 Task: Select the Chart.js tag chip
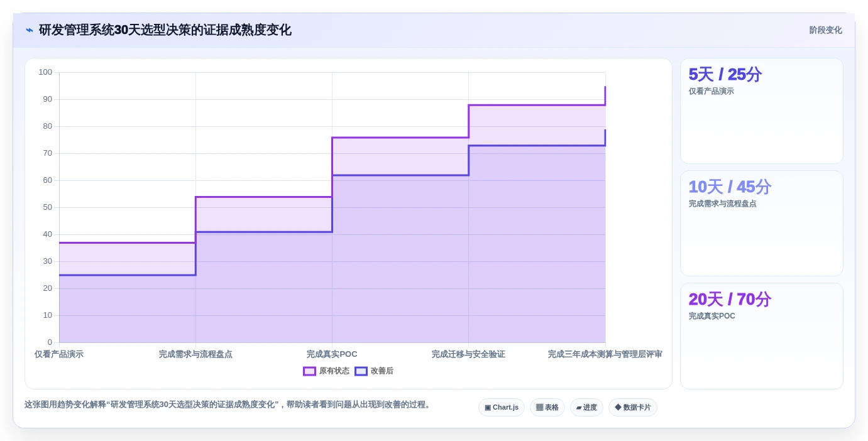pos(502,407)
